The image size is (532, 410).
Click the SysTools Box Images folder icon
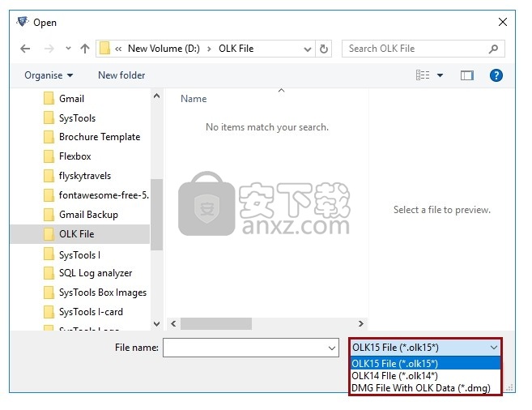coord(49,293)
